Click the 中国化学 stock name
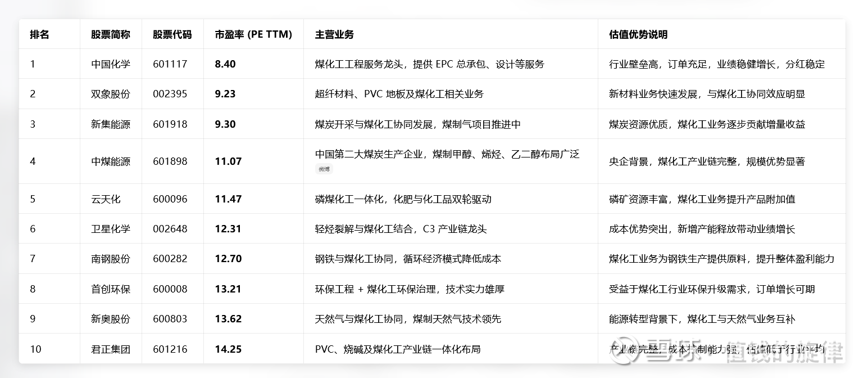Viewport: 868px width, 378px height. click(x=111, y=64)
